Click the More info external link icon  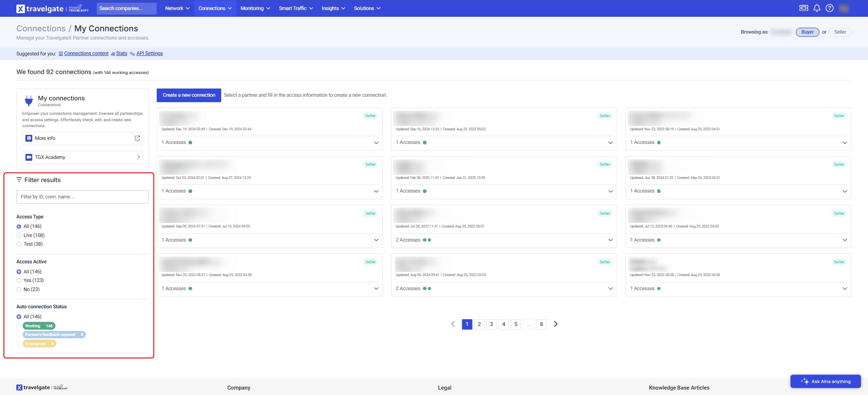point(137,138)
